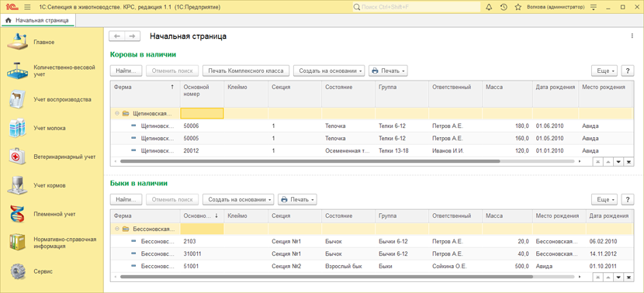Click Найти button in the bulls section
This screenshot has height=293, width=644.
(x=126, y=199)
